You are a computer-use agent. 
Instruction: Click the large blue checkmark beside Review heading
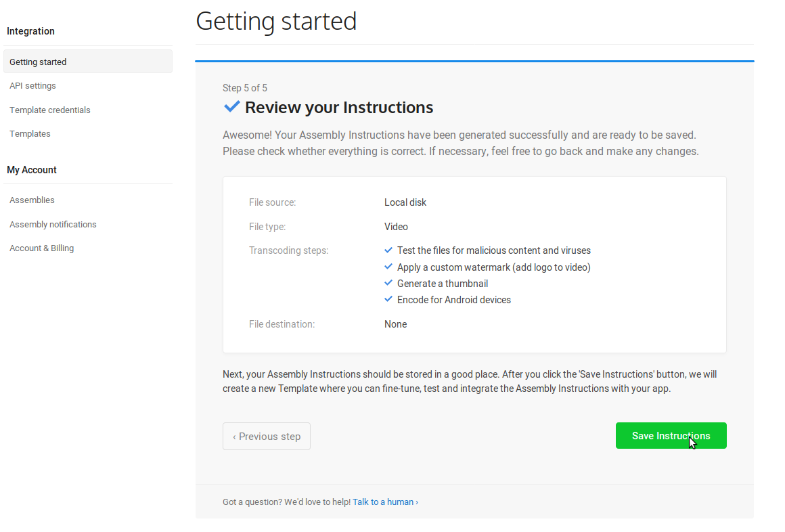tap(231, 107)
